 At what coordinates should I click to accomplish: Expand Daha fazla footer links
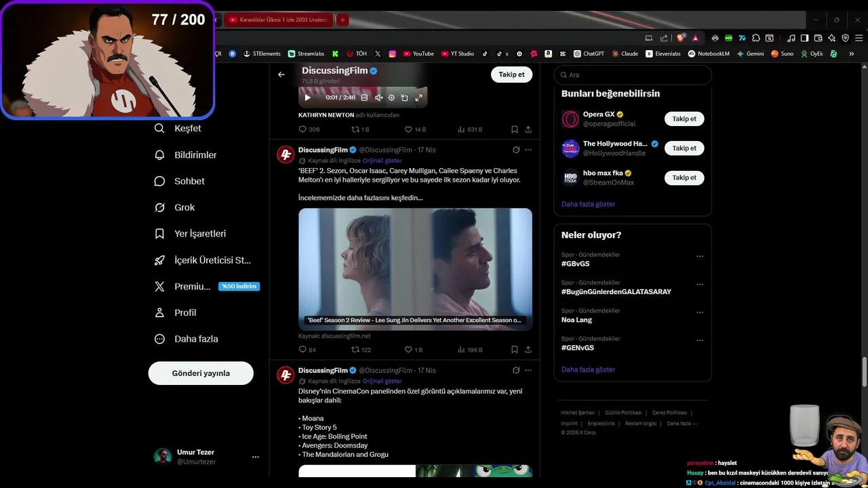click(682, 424)
